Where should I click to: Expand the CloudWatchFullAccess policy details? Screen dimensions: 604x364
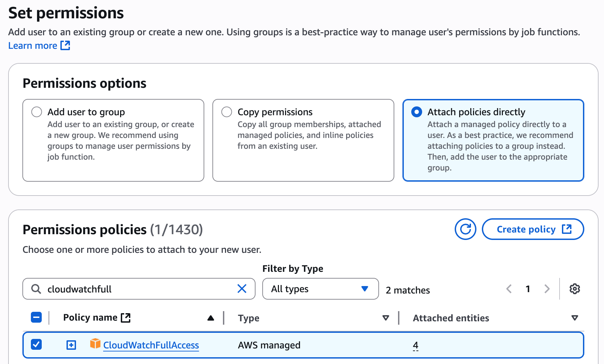tap(71, 345)
